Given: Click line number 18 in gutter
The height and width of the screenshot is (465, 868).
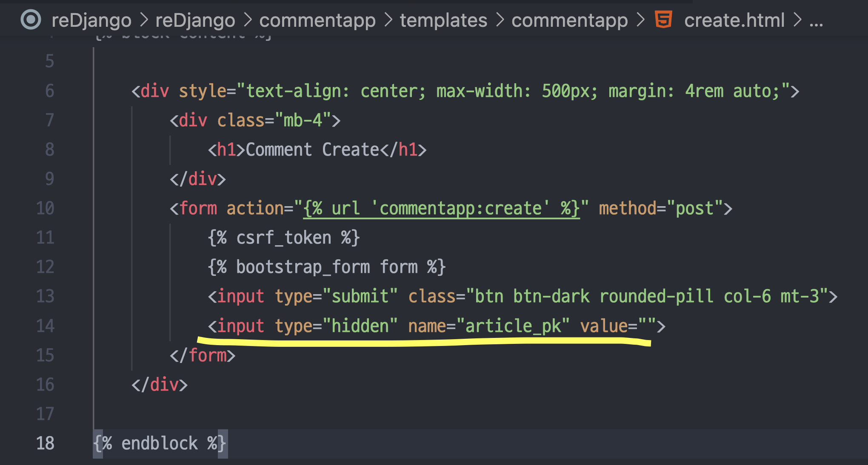Looking at the screenshot, I should tap(45, 443).
